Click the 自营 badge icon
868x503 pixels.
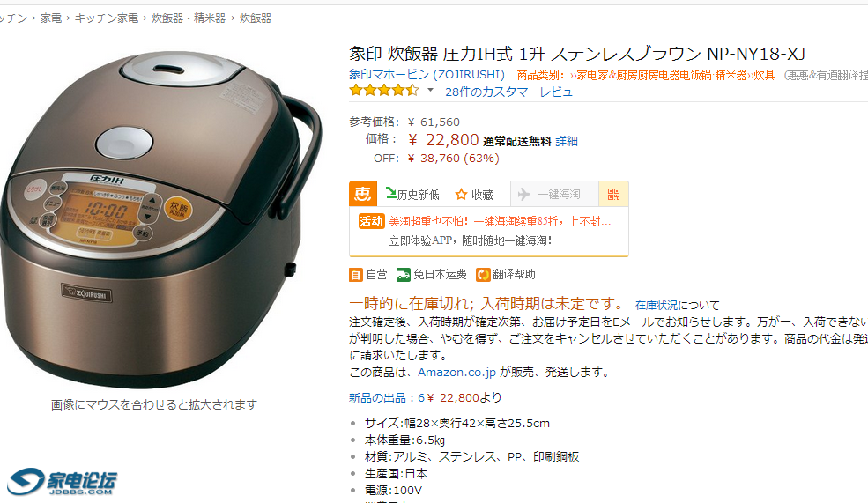(x=355, y=275)
